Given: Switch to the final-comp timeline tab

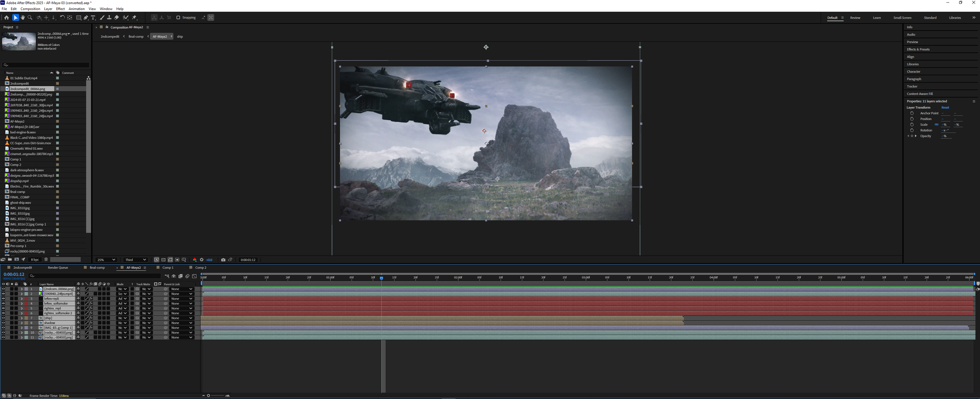Looking at the screenshot, I should click(97, 268).
